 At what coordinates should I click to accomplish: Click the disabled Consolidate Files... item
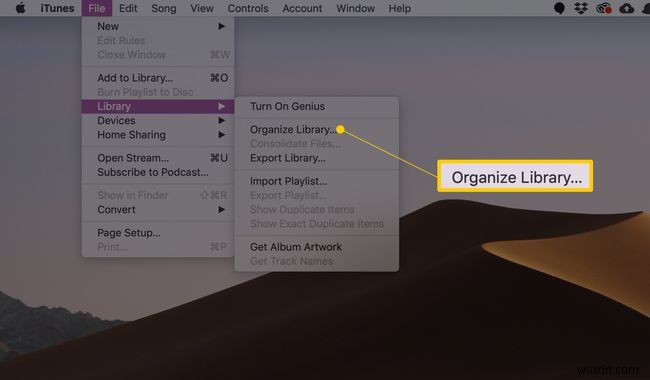coord(317,144)
